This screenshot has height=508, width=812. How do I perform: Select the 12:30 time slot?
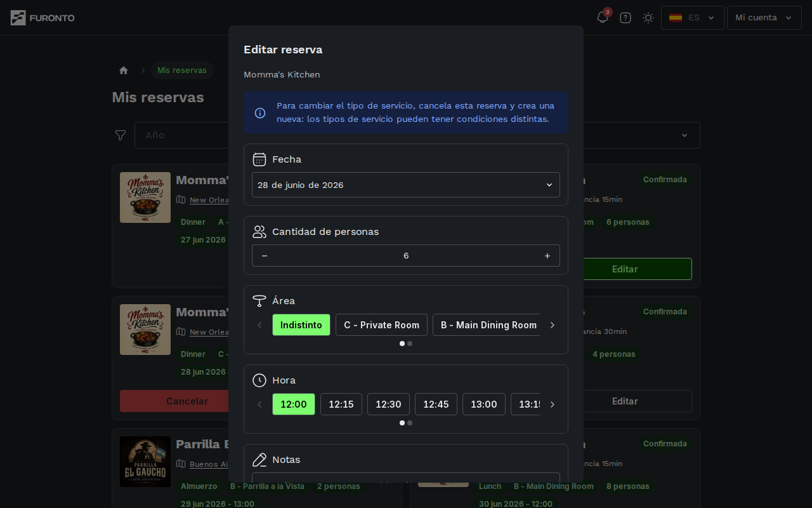click(388, 404)
